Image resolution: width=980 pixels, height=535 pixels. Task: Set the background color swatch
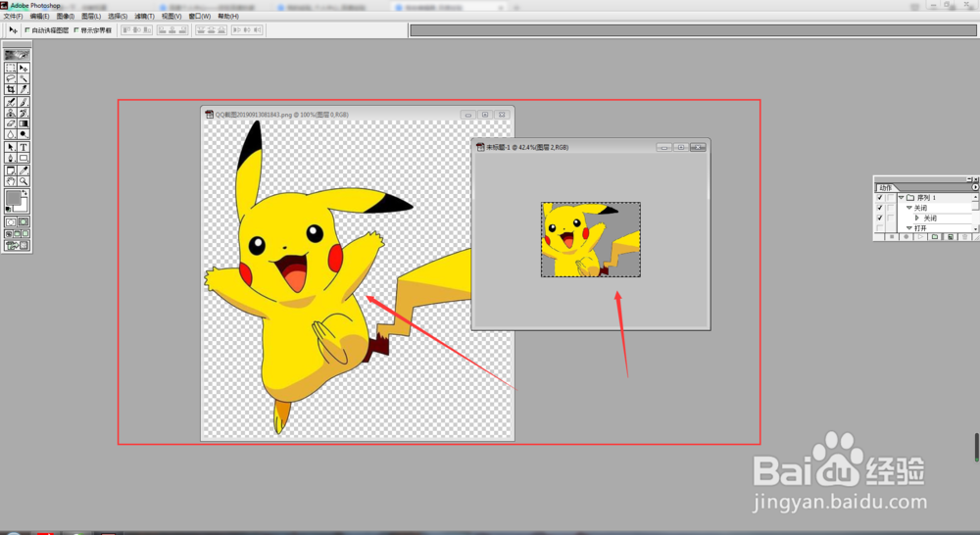(x=23, y=207)
